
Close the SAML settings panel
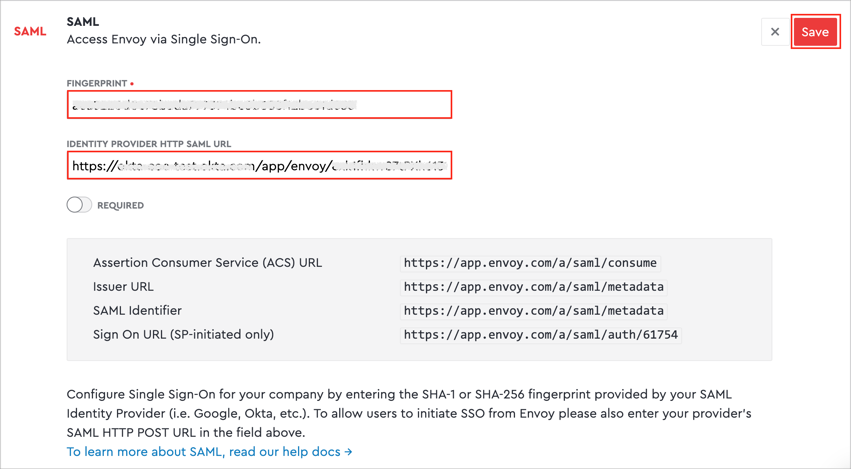(x=775, y=32)
